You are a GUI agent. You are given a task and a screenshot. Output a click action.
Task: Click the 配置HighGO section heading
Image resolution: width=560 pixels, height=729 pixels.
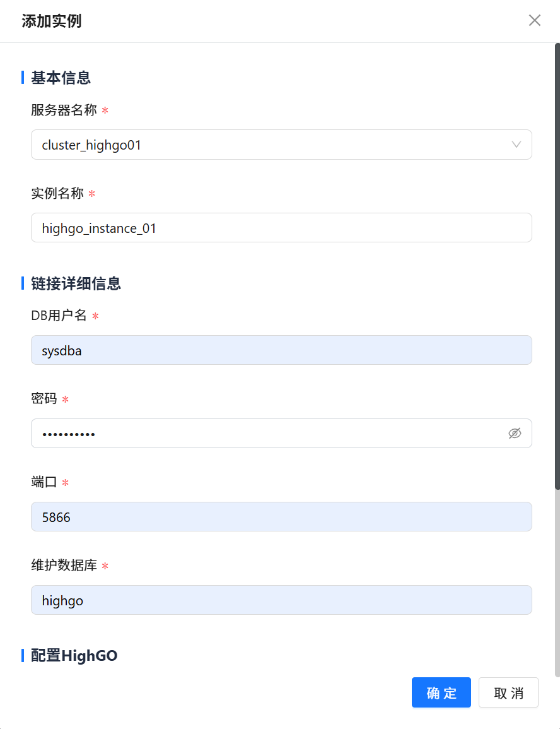point(74,656)
